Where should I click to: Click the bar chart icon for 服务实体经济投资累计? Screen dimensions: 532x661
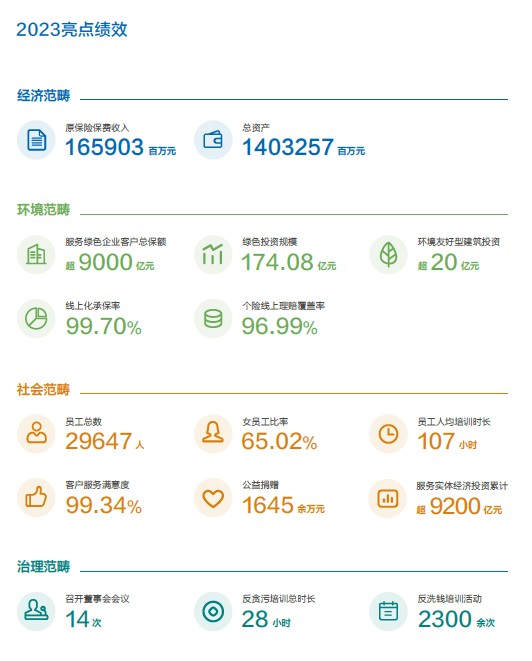(x=388, y=498)
